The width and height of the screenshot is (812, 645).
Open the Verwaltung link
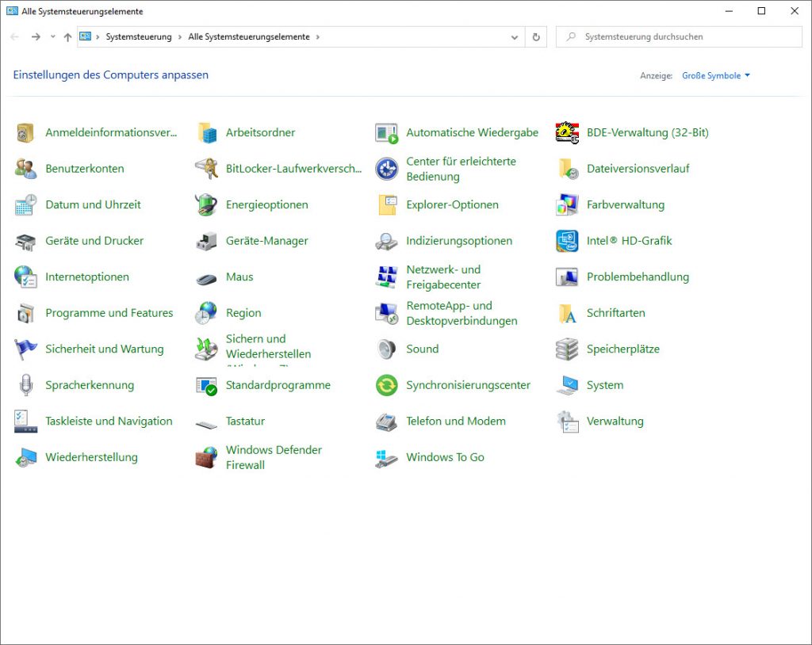pos(615,422)
